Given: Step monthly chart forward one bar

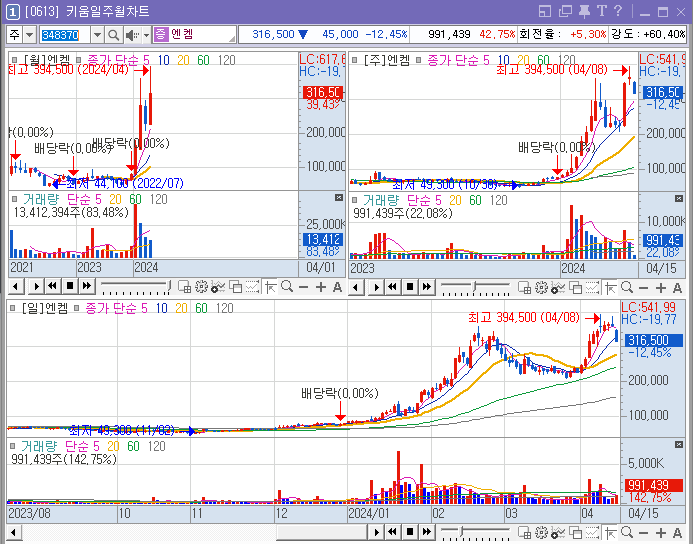Looking at the screenshot, I should coord(36,287).
